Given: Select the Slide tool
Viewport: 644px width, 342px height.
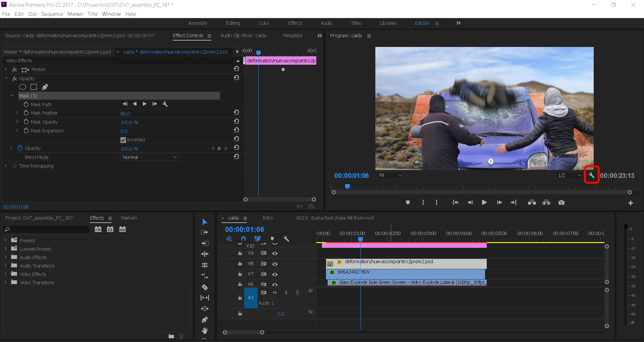Looking at the screenshot, I should (x=205, y=308).
